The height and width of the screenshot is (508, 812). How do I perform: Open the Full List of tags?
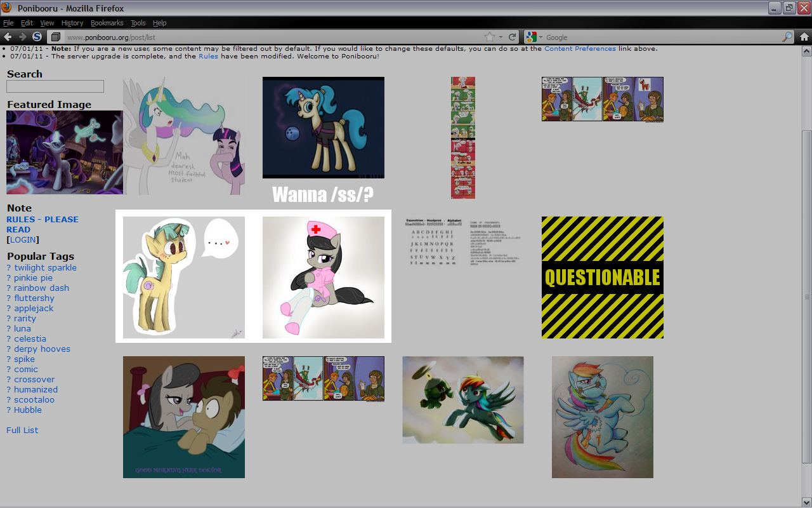click(22, 430)
